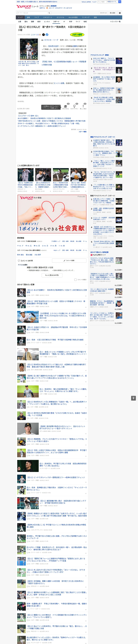Open settings via the gear icon

tap(120, 13)
